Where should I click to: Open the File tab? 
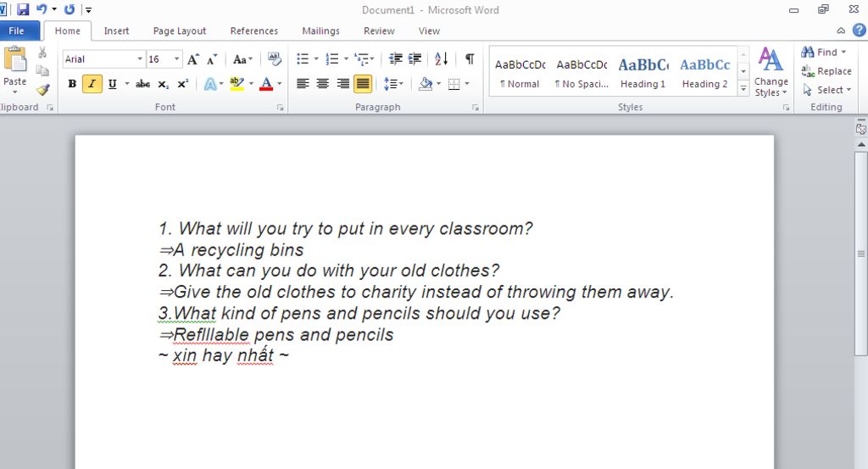pos(17,31)
